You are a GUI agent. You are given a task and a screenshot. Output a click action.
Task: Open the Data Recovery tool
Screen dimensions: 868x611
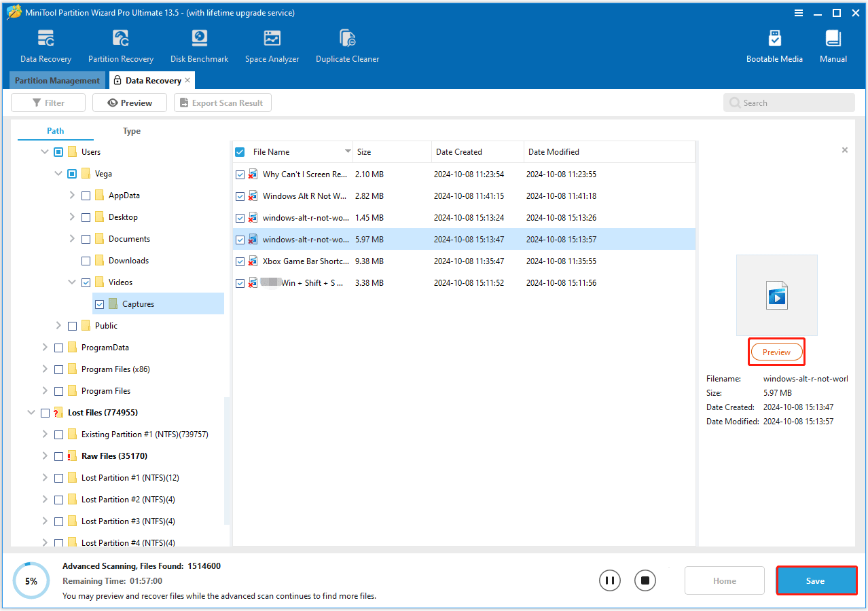tap(45, 45)
